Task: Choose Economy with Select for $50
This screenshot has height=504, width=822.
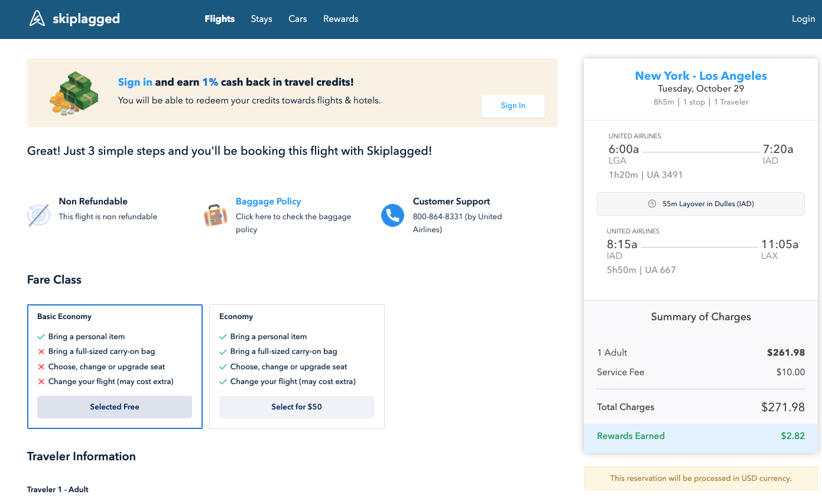Action: coord(297,407)
